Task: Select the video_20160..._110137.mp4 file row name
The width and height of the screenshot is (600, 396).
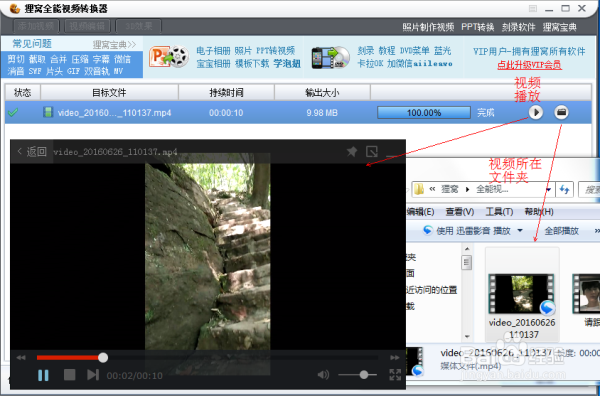Action: [x=114, y=113]
